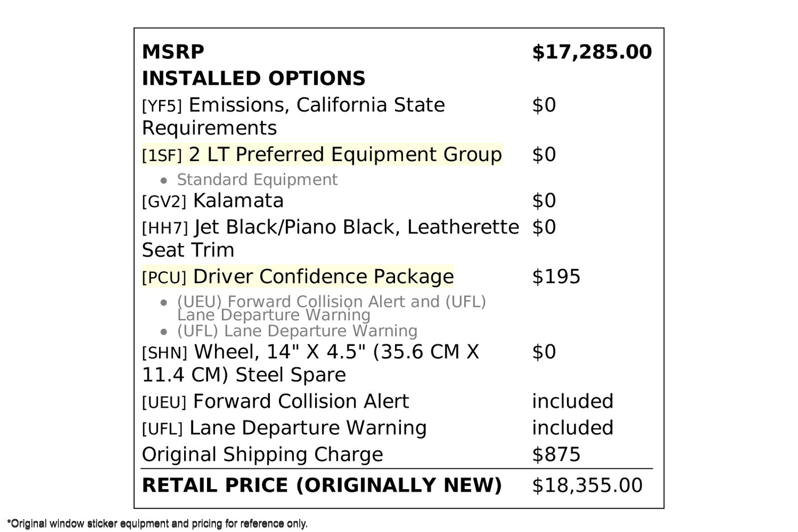Select the GV2 Kalamata color option
Image resolution: width=798 pixels, height=532 pixels.
tap(212, 201)
